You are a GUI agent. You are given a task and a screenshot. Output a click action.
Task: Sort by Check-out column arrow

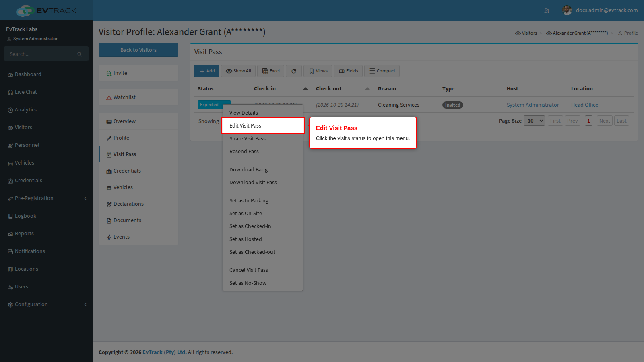(367, 89)
